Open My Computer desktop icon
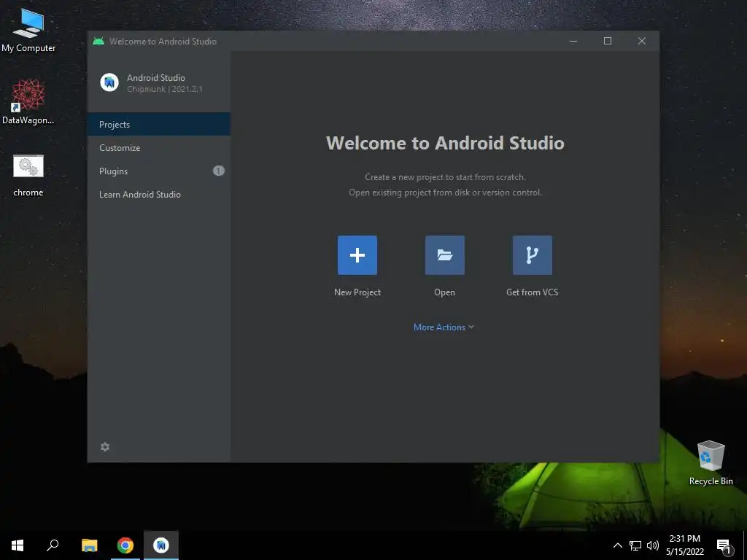This screenshot has width=747, height=560. [28, 29]
